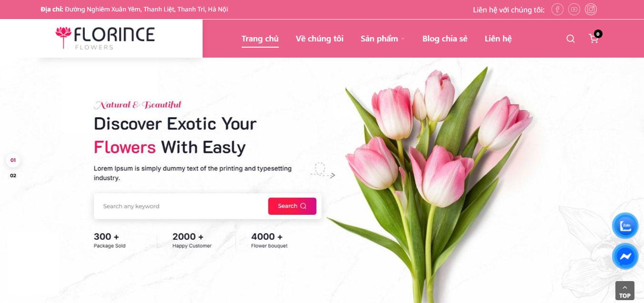The width and height of the screenshot is (644, 303).
Task: Click the header search magnifier icon
Action: tap(571, 39)
